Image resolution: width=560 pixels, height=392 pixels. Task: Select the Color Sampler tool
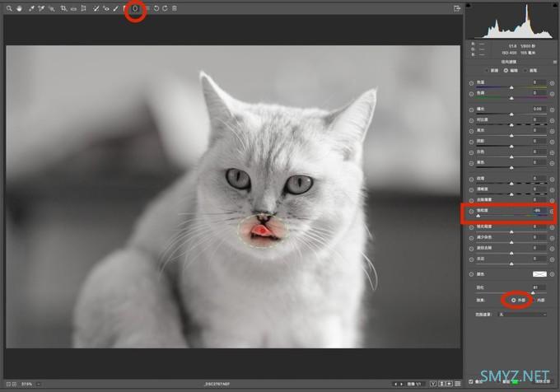41,8
